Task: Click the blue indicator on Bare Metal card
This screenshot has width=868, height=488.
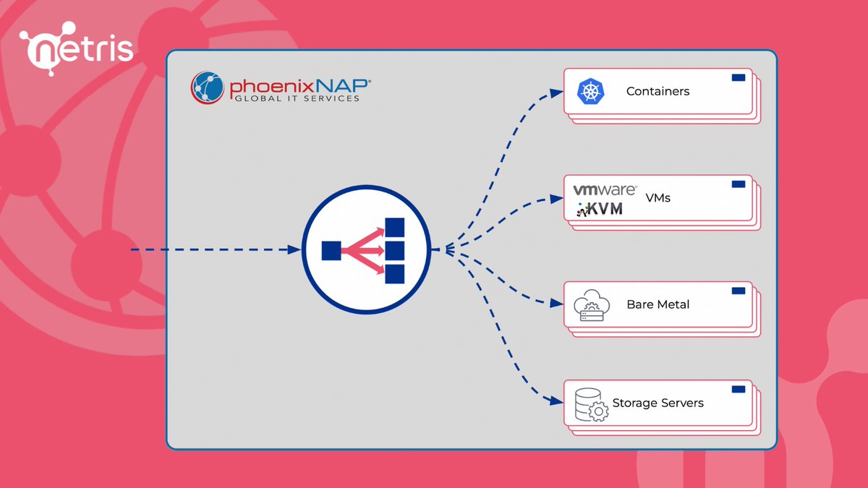Action: [739, 291]
